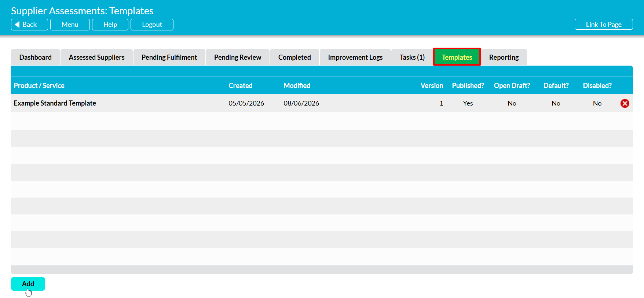Click Link To Page button
Image resolution: width=644 pixels, height=298 pixels.
(604, 25)
